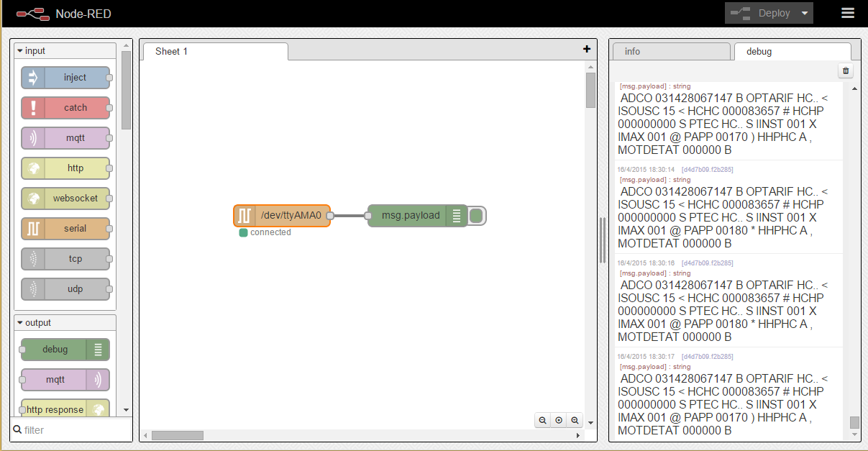Screen dimensions: 868x451
Task: Click the palette vertical scrollbar thumb
Action: [127, 90]
